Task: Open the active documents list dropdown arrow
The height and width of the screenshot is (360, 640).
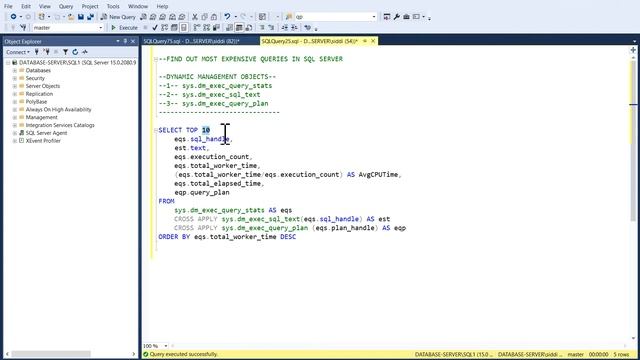Action: click(634, 41)
